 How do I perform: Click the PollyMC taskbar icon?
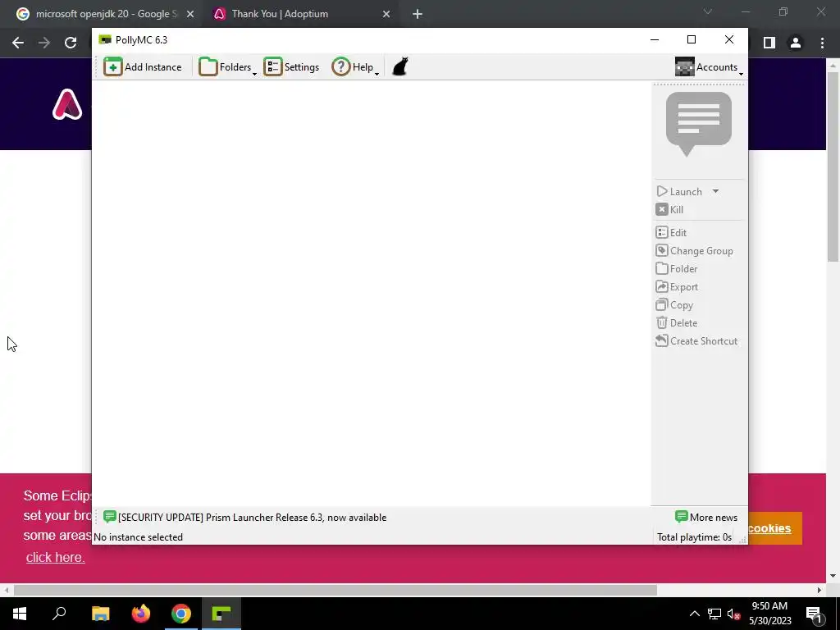pyautogui.click(x=221, y=614)
